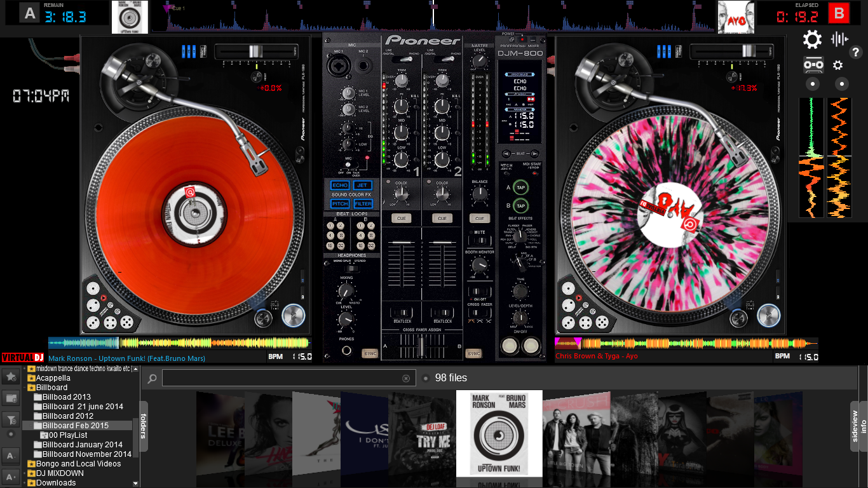Increase browser font size icon
The image size is (868, 488).
(x=10, y=476)
